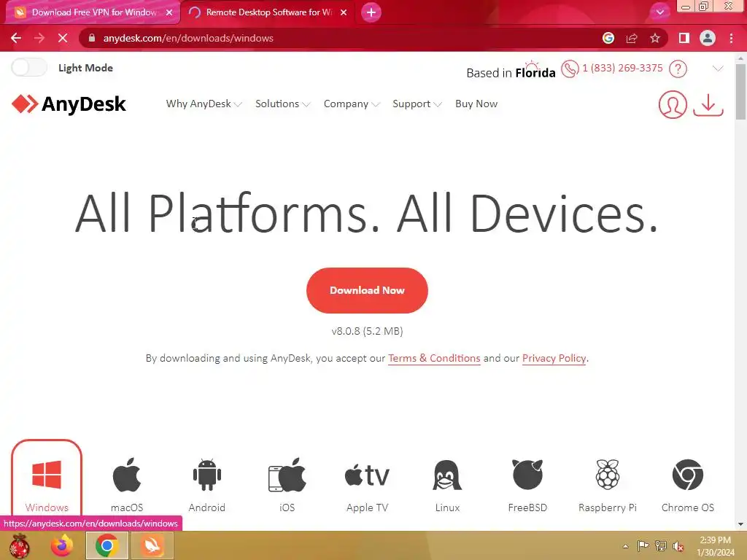Switch to the Download Free VPN tab
The image size is (747, 560).
point(93,12)
